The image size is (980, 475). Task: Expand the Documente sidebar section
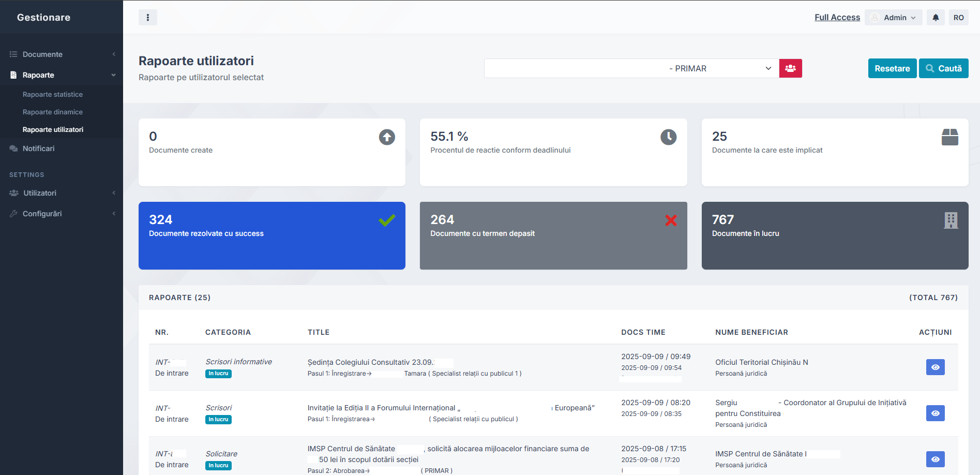[62, 54]
